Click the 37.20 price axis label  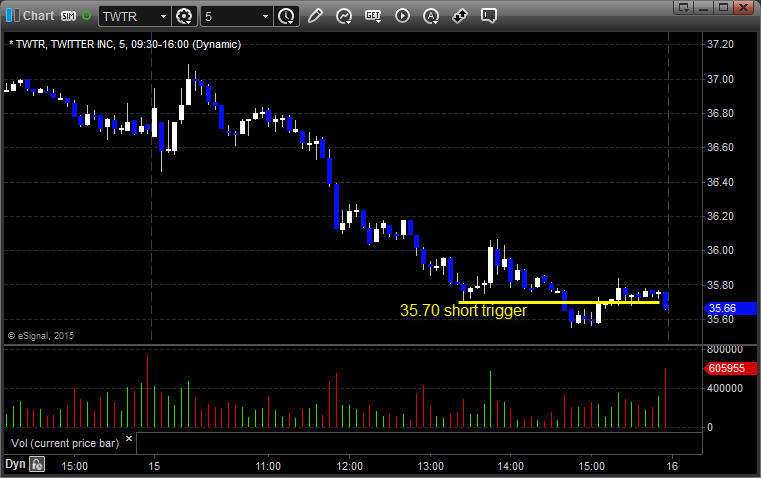(x=720, y=45)
